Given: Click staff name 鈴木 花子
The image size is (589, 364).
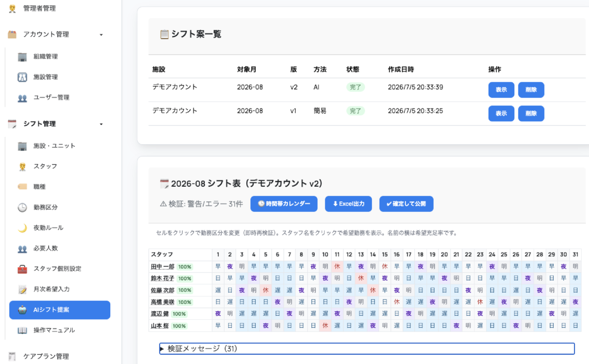Looking at the screenshot, I should coord(162,278).
